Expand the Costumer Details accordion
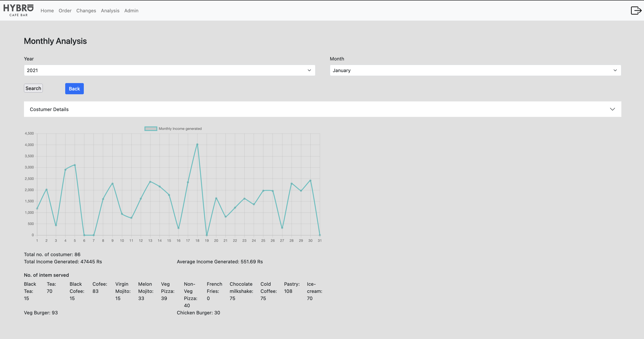 (322, 109)
